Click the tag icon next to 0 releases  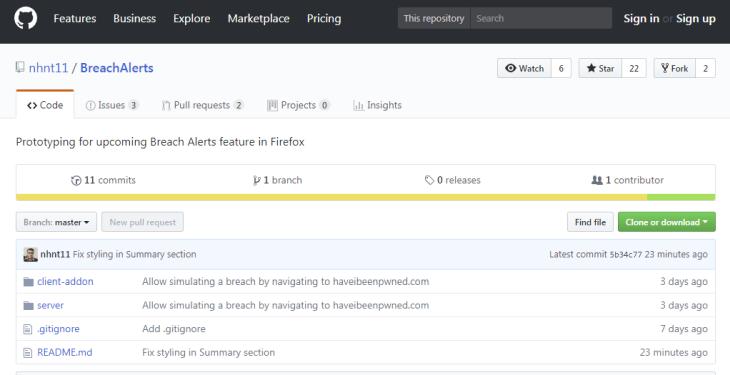point(429,180)
